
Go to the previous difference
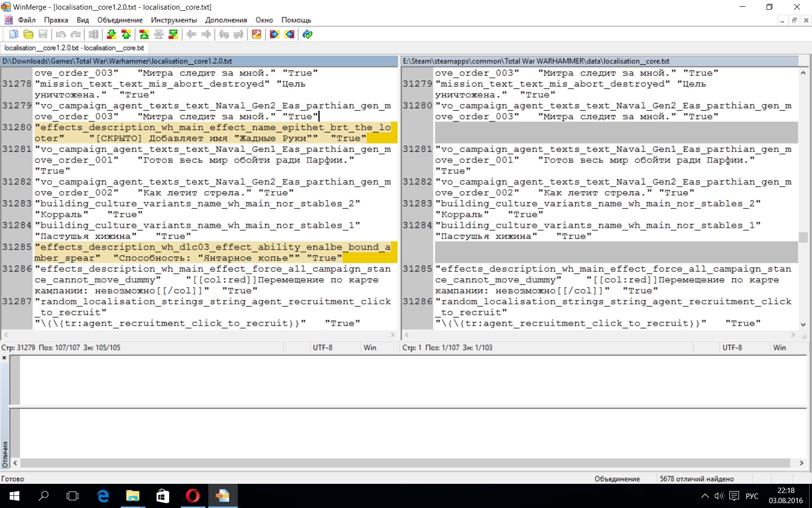coord(126,34)
